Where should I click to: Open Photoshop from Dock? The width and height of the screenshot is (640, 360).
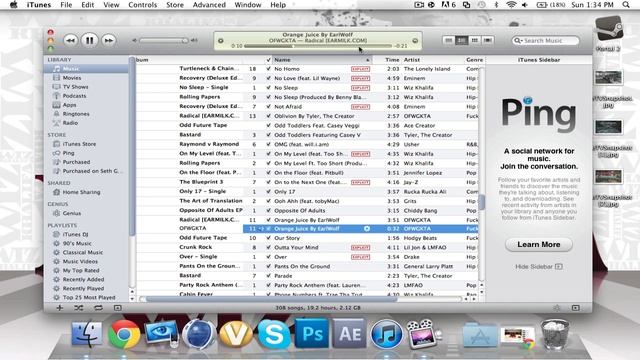(x=312, y=334)
